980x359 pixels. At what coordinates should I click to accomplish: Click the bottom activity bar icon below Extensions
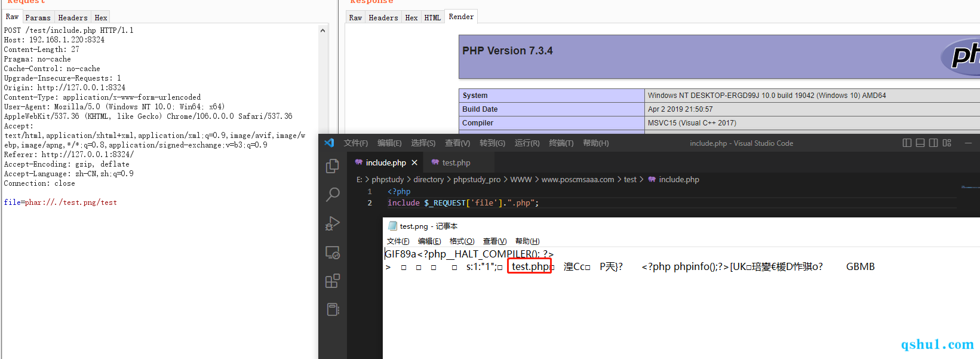point(333,309)
